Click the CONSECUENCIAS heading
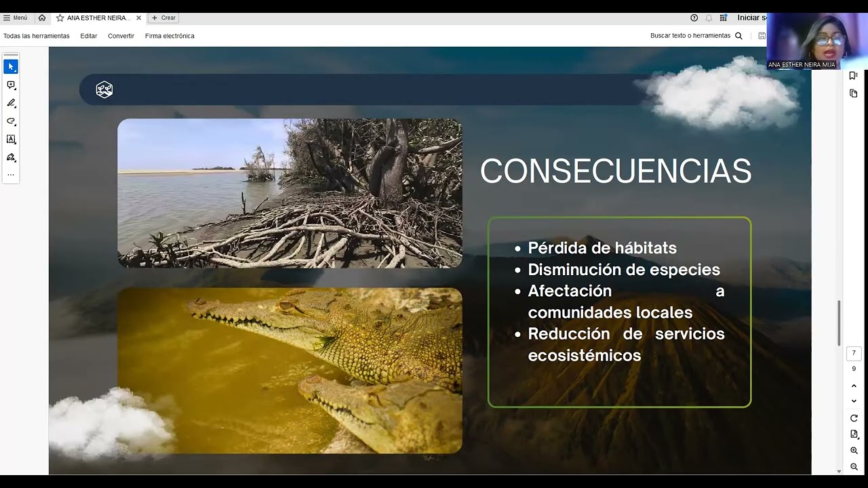 pos(616,171)
